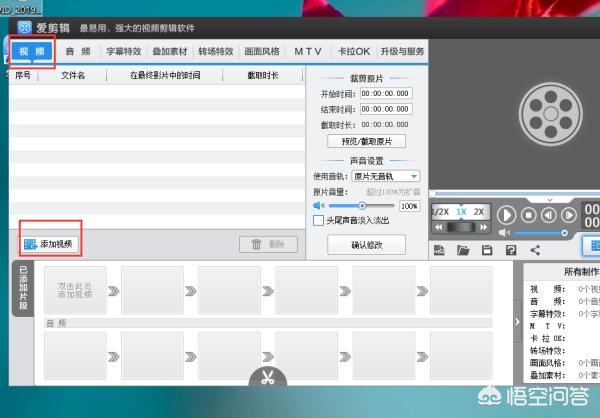Click the 添加视频 button
The width and height of the screenshot is (600, 418).
pos(48,243)
